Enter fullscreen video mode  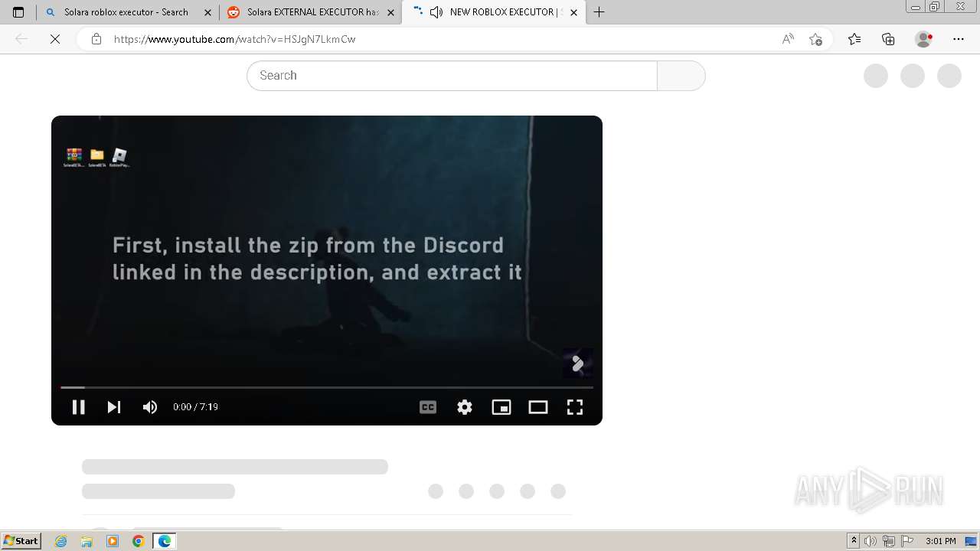(575, 407)
